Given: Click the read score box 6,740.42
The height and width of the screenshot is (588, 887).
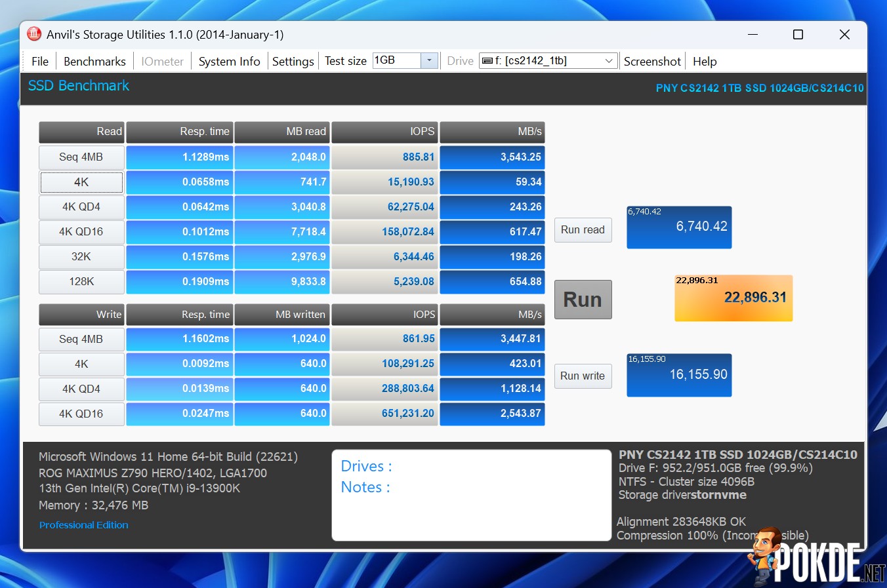Looking at the screenshot, I should pos(679,227).
